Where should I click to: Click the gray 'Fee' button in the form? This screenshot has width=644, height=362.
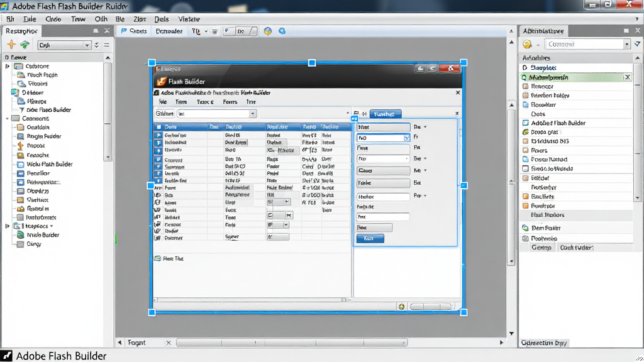coord(374,228)
